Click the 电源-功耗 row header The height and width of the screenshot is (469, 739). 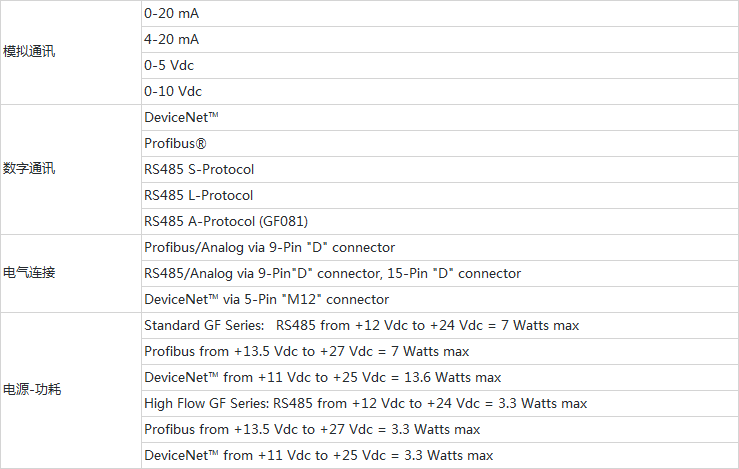(x=32, y=390)
